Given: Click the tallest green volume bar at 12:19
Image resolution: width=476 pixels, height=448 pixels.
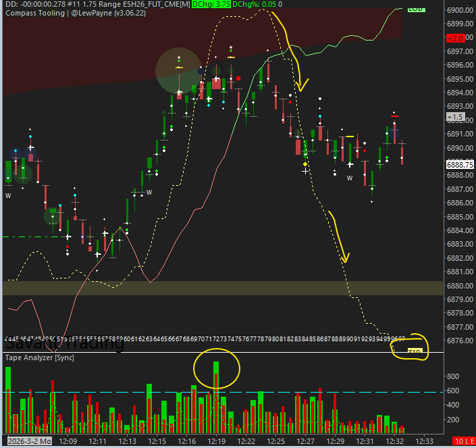Looking at the screenshot, I should tap(216, 397).
